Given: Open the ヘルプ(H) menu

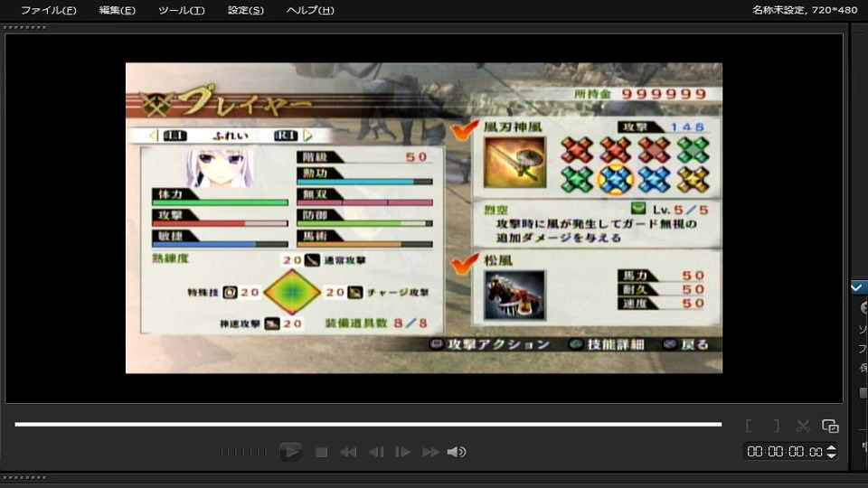Looking at the screenshot, I should [310, 10].
